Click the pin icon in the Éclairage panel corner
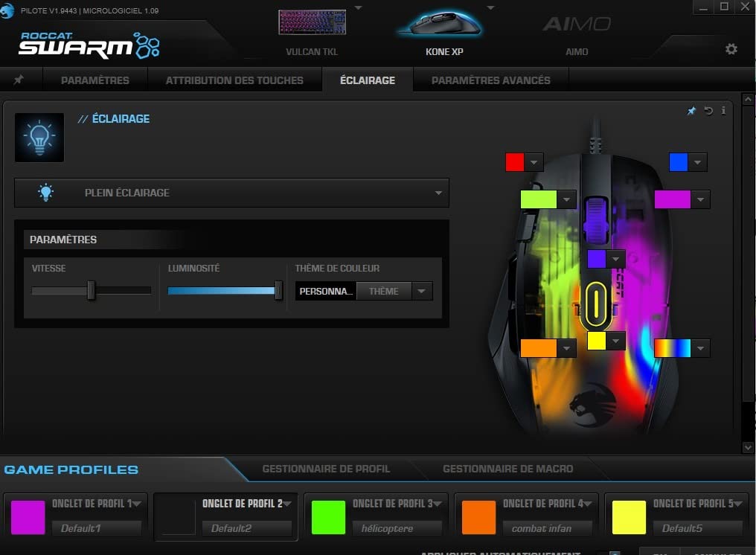The width and height of the screenshot is (756, 555). click(x=691, y=111)
